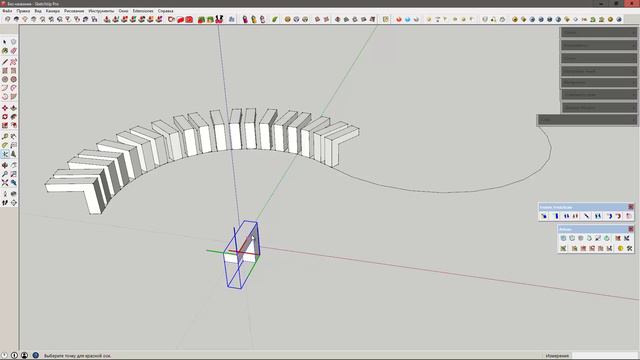The height and width of the screenshot is (360, 640).
Task: Select the Make Component tool
Action: [13, 42]
